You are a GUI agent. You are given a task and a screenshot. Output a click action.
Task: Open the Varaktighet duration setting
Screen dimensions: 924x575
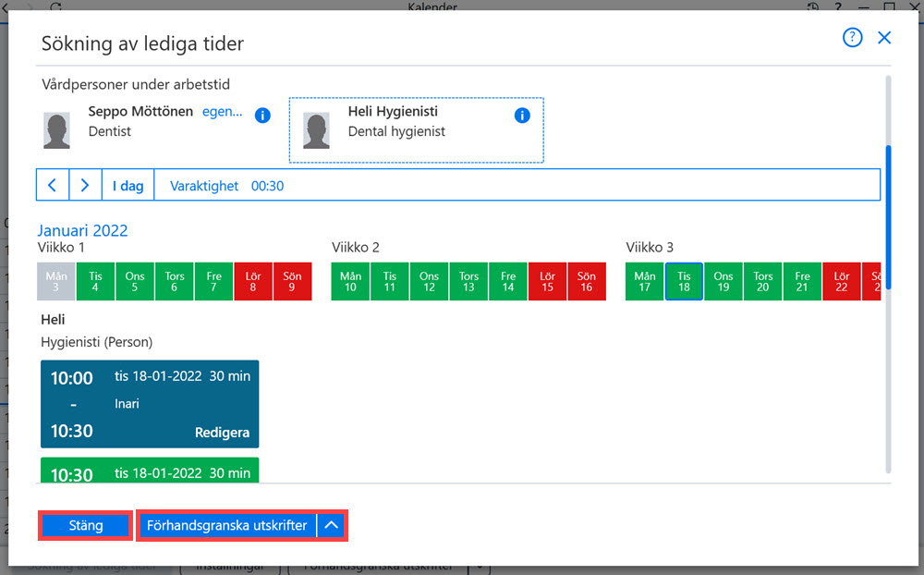coord(204,186)
